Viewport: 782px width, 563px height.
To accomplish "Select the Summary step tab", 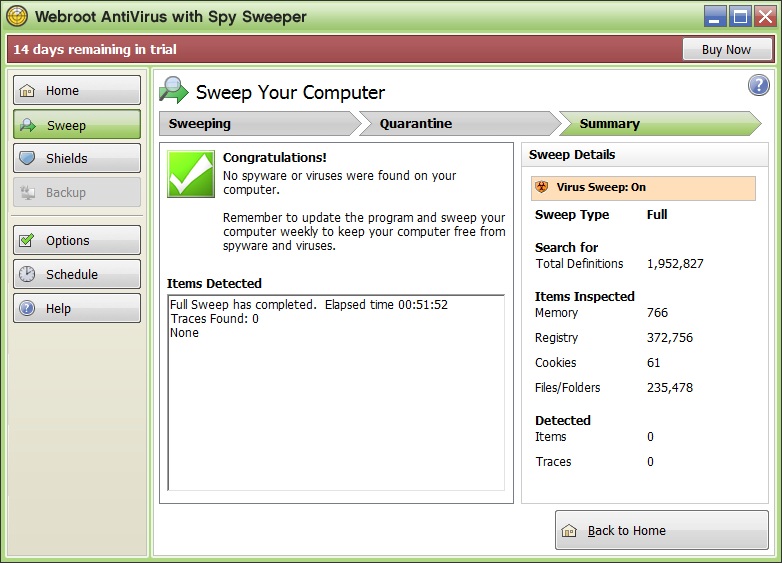I will tap(660, 124).
